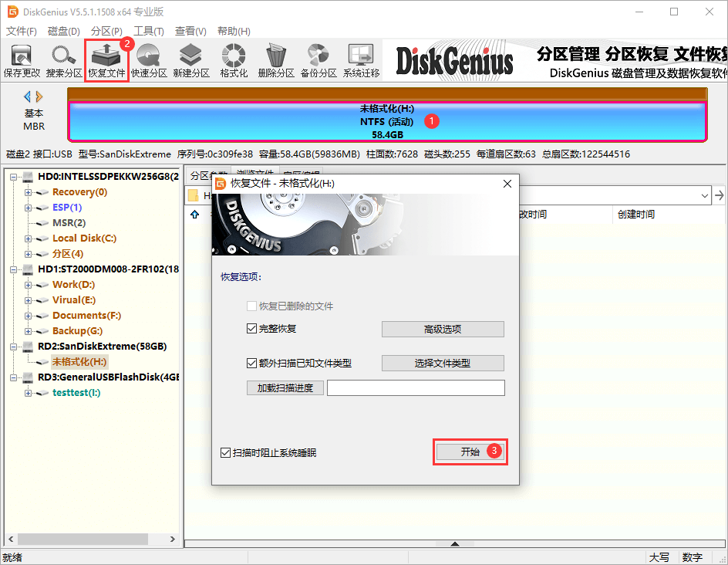Select the blue unformatted H: partition bar

[x=387, y=122]
